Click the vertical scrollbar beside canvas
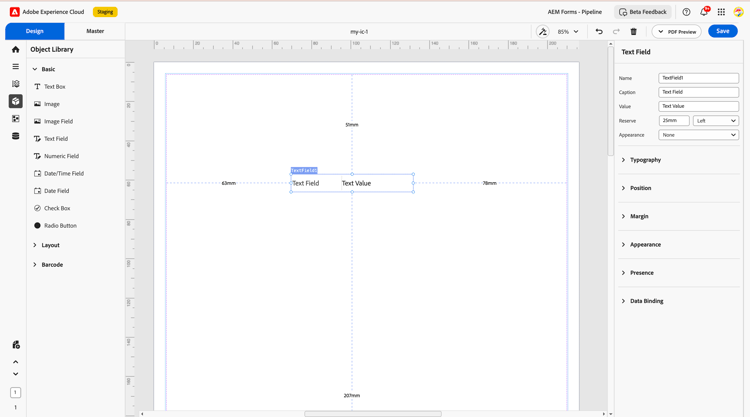The height and width of the screenshot is (417, 750). (x=610, y=101)
